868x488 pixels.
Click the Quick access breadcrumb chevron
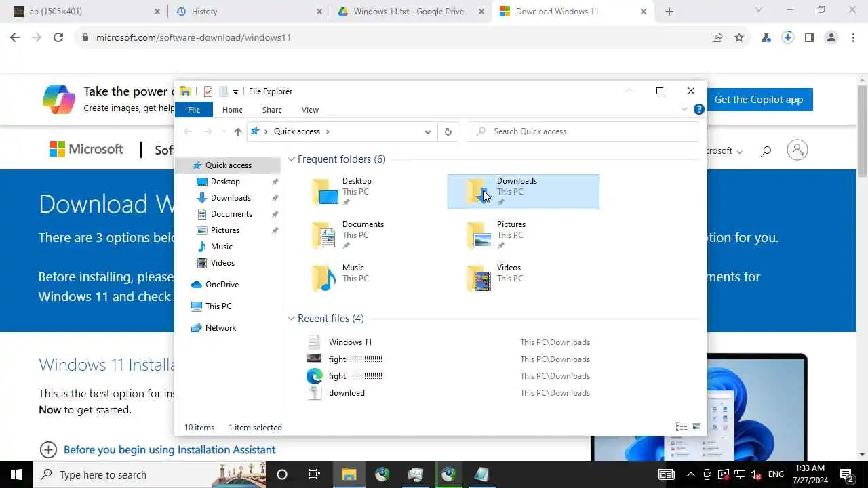pos(328,131)
